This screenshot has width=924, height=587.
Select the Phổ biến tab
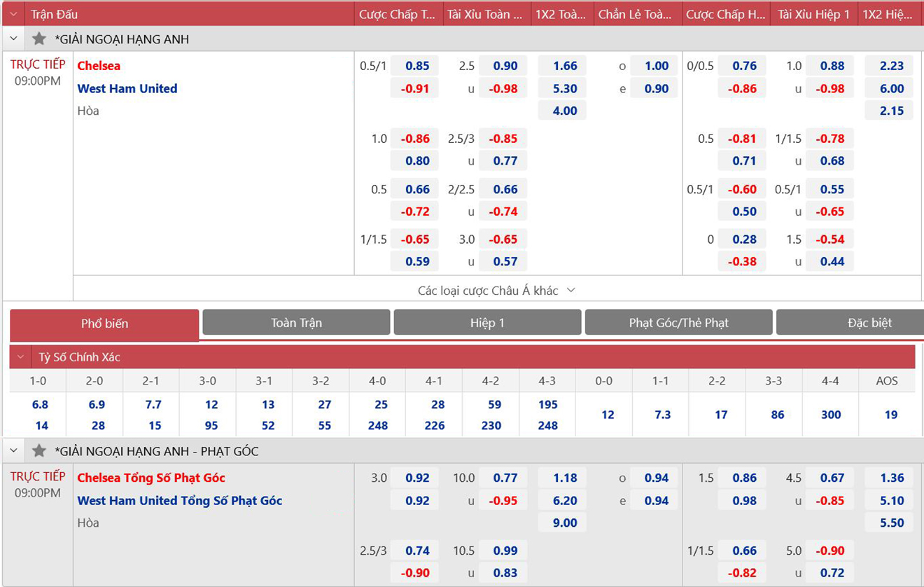(104, 324)
